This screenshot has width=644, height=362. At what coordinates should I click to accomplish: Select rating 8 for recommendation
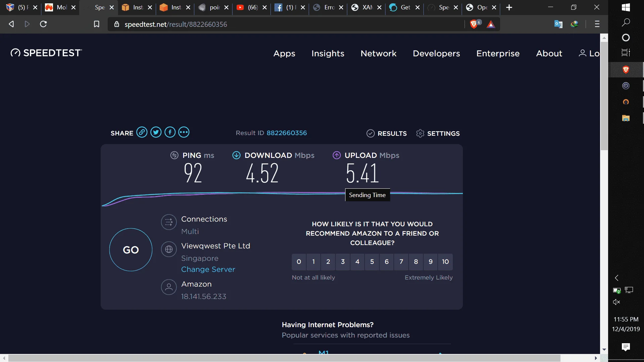[x=416, y=262]
